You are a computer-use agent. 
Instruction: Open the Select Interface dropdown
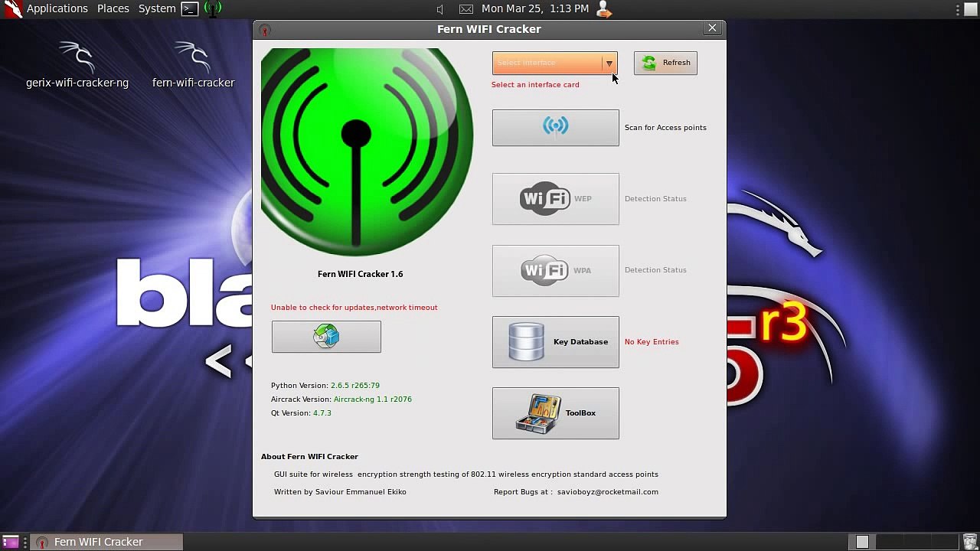[555, 63]
